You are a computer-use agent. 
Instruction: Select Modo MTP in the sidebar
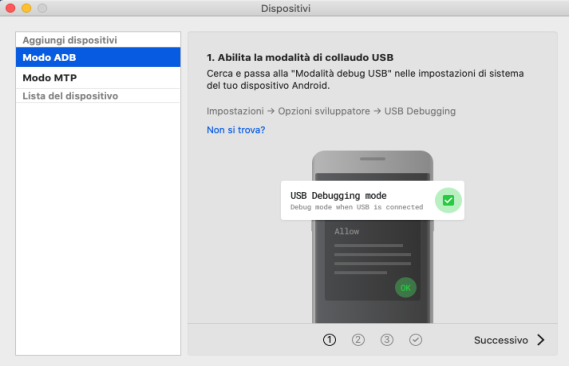(x=98, y=78)
